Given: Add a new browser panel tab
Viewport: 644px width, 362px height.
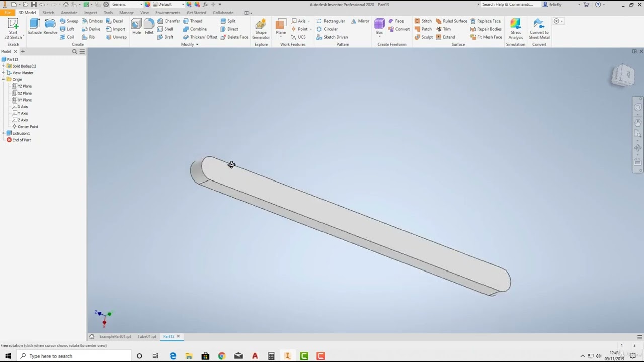Looking at the screenshot, I should [x=22, y=51].
